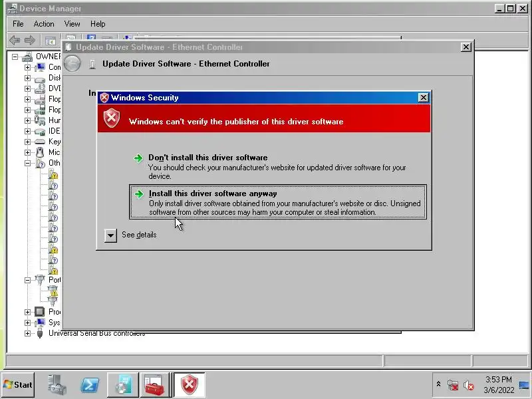This screenshot has width=532, height=399.
Task: Select the Mic mouse category icon
Action: coord(40,152)
